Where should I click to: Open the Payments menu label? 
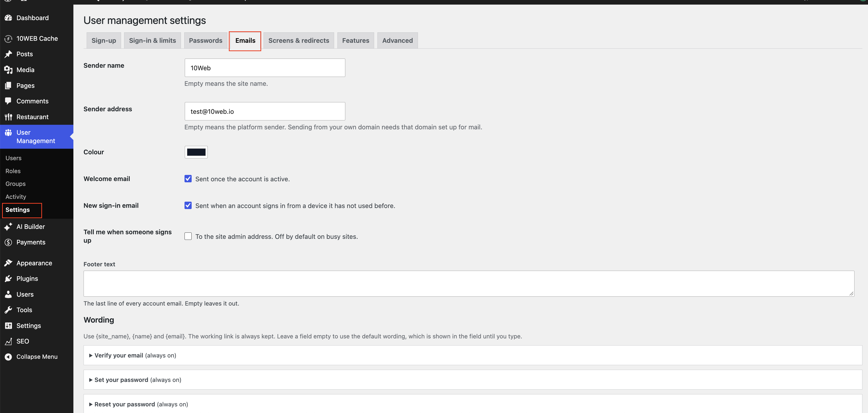31,242
